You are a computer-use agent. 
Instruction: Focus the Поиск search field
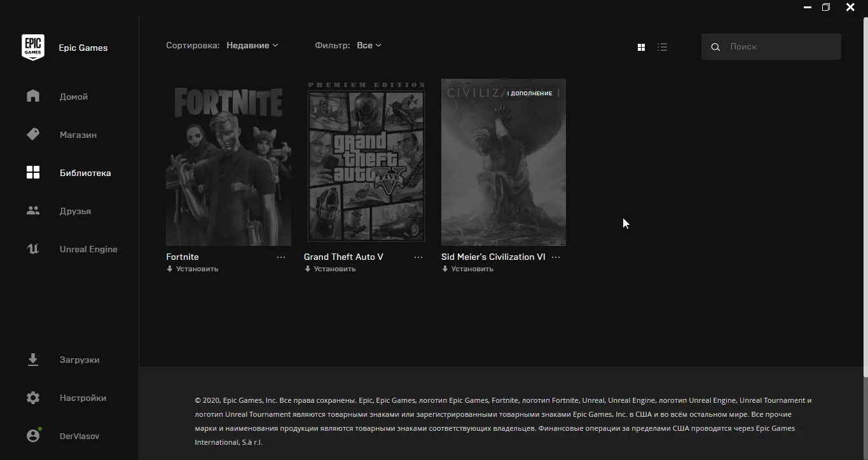(x=771, y=47)
